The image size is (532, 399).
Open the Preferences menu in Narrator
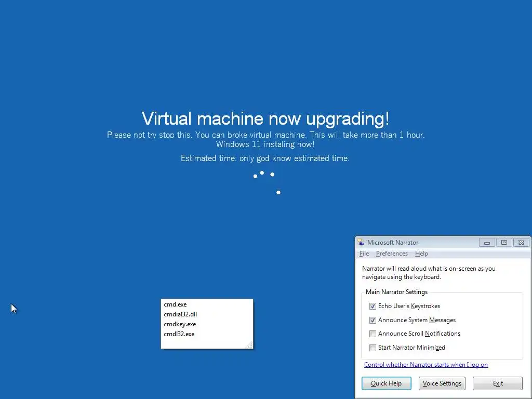(x=392, y=254)
